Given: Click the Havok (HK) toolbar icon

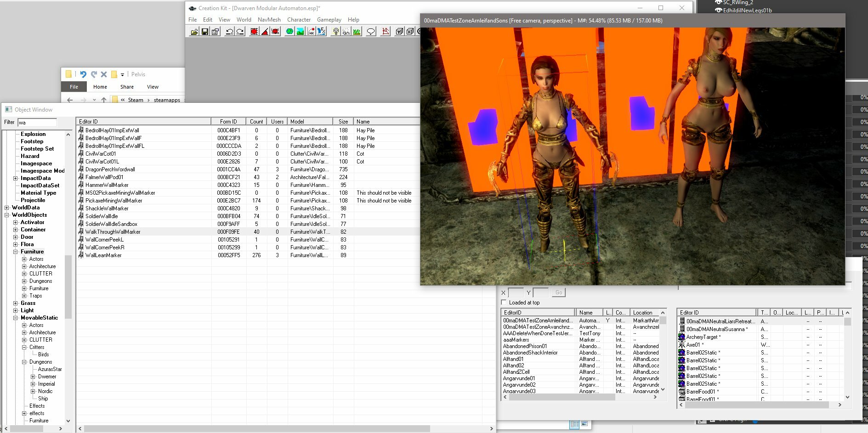Looking at the screenshot, I should click(311, 31).
